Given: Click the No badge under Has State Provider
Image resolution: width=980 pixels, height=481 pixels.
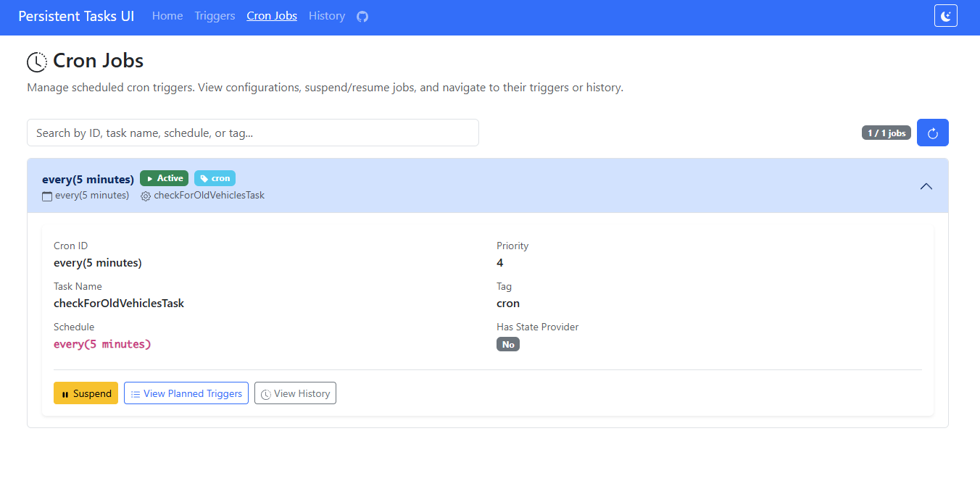Looking at the screenshot, I should pyautogui.click(x=508, y=344).
